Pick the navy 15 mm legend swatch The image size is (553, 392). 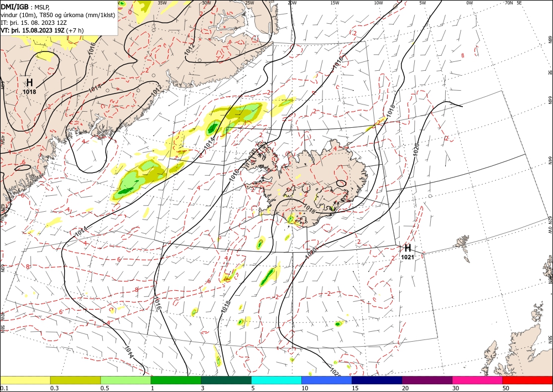377,380
